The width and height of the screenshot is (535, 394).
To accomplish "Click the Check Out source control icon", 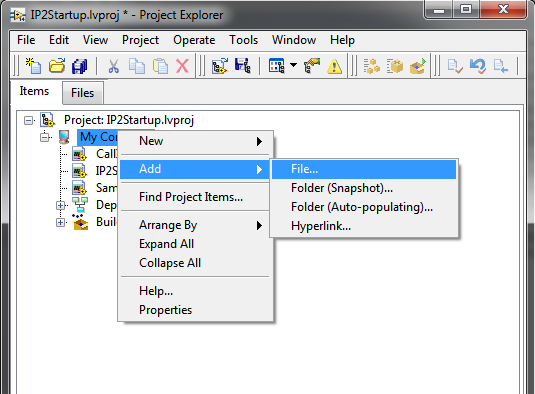I will pyautogui.click(x=501, y=66).
